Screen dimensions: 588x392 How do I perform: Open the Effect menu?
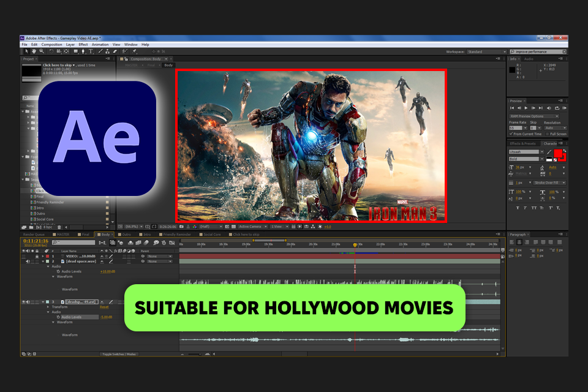(83, 44)
